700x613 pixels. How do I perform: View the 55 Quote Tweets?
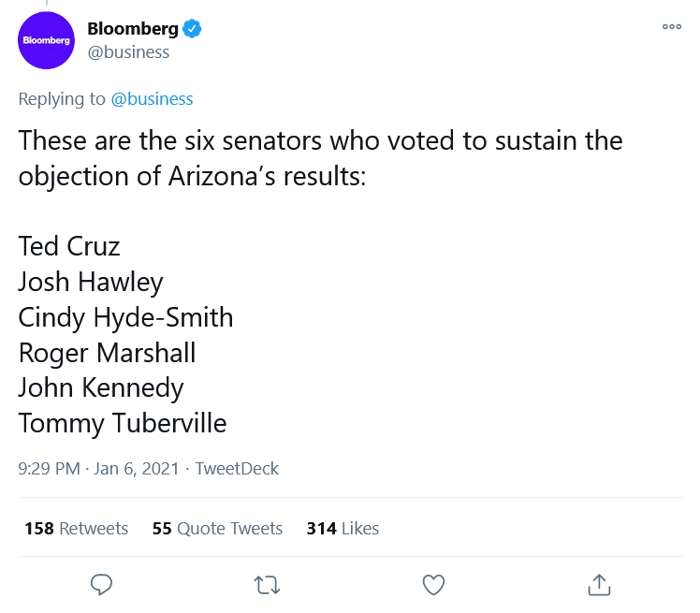[x=217, y=528]
